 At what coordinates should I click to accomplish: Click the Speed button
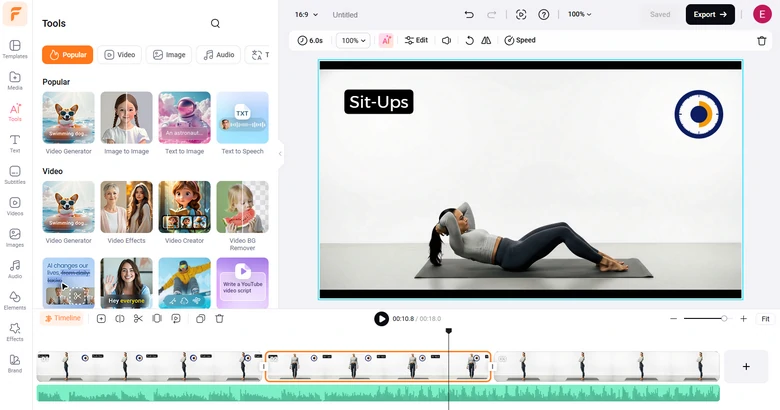click(520, 40)
